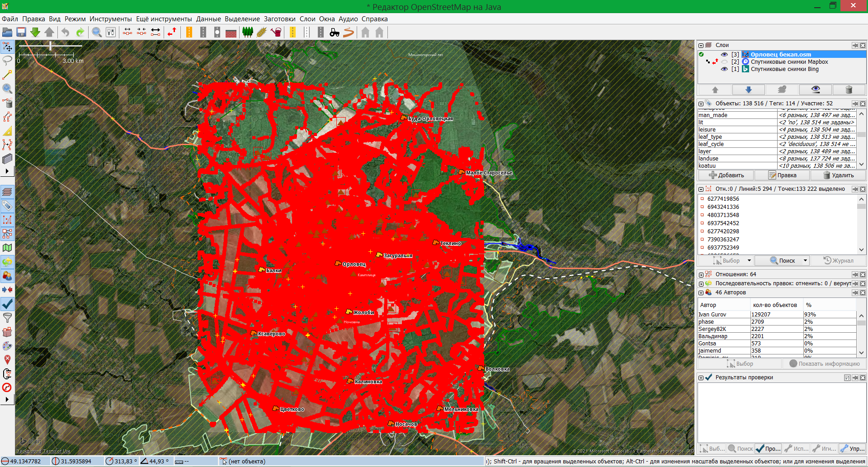Click the Журнал history button
Screen dimensions: 868x467
point(839,260)
